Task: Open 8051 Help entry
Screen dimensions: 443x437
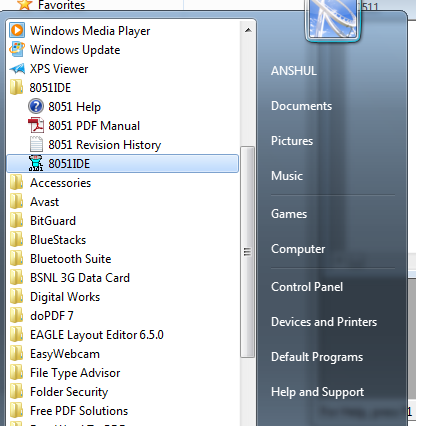Action: coord(74,107)
